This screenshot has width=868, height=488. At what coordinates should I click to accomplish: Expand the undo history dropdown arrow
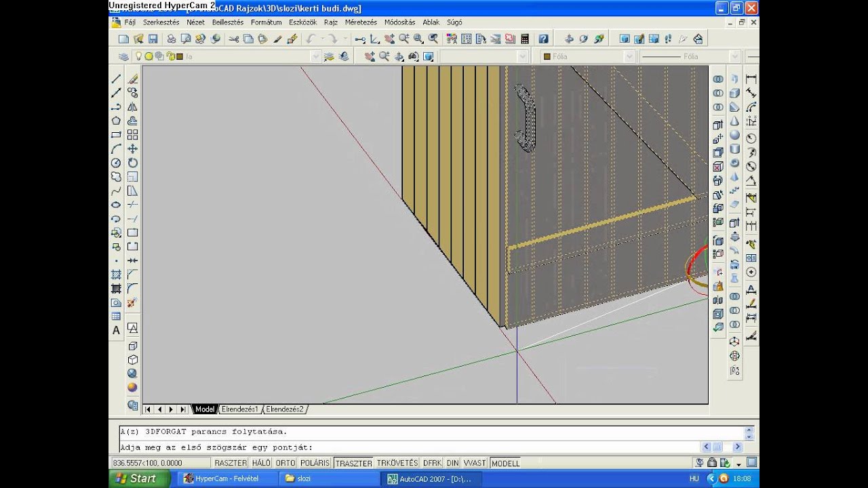pyautogui.click(x=323, y=39)
